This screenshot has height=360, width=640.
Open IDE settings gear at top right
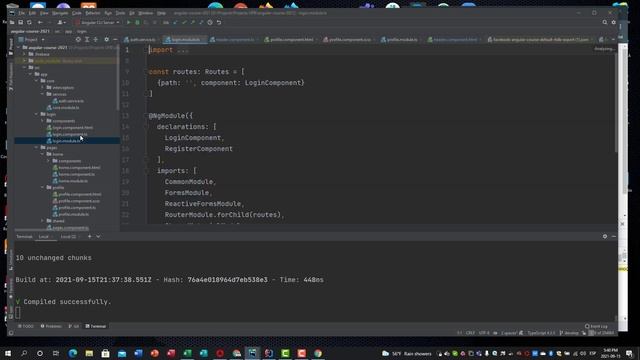pyautogui.click(x=613, y=22)
